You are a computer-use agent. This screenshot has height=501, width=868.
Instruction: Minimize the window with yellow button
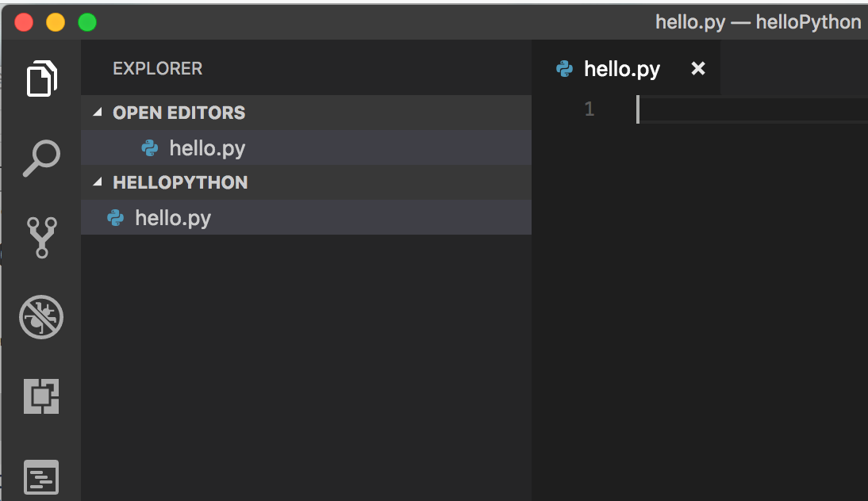[x=56, y=22]
